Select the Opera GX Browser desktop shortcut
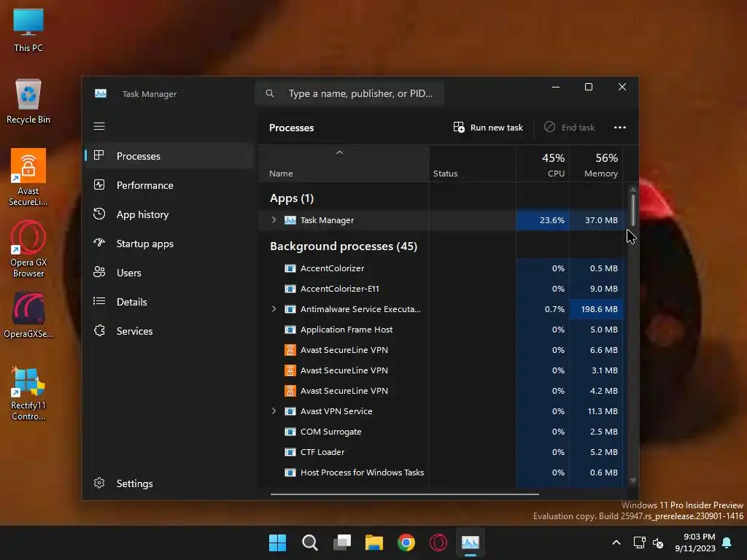 pos(28,249)
